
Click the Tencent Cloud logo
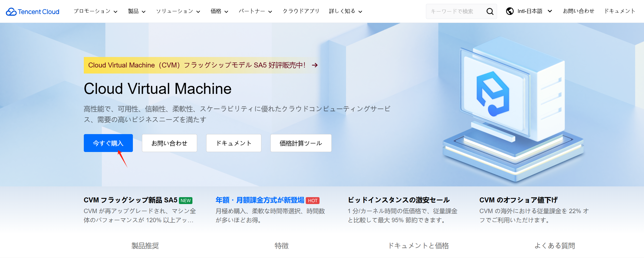(x=33, y=12)
